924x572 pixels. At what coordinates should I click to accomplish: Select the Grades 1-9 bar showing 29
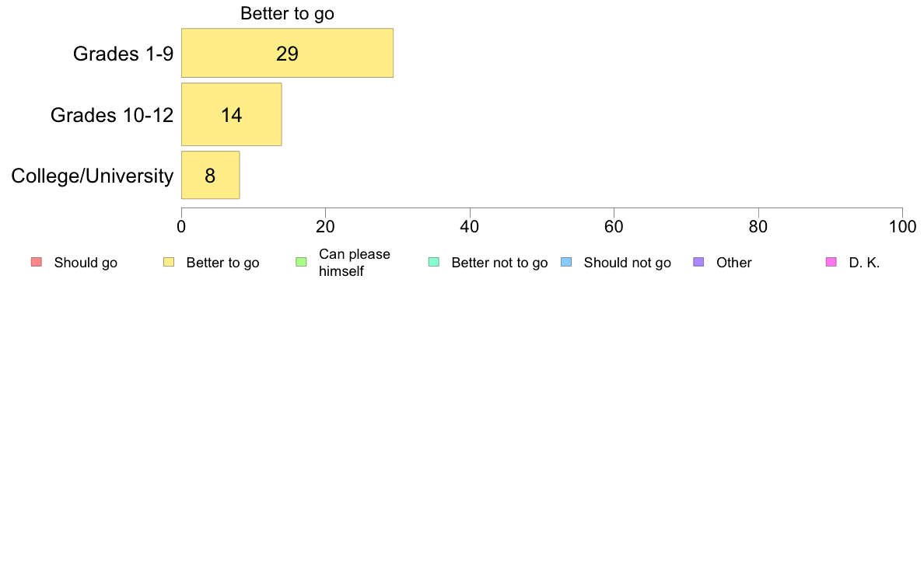(287, 53)
